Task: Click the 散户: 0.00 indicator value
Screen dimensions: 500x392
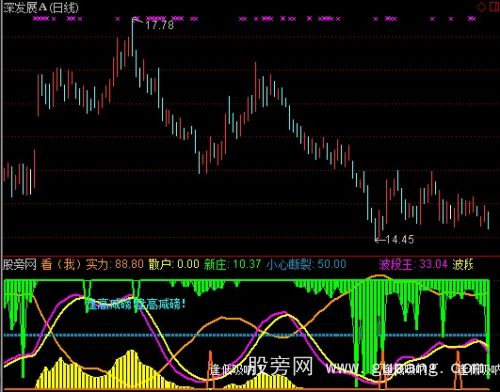Action: point(174,265)
